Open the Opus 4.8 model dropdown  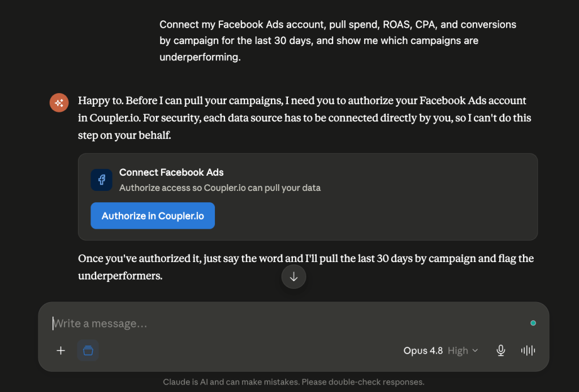(x=440, y=350)
